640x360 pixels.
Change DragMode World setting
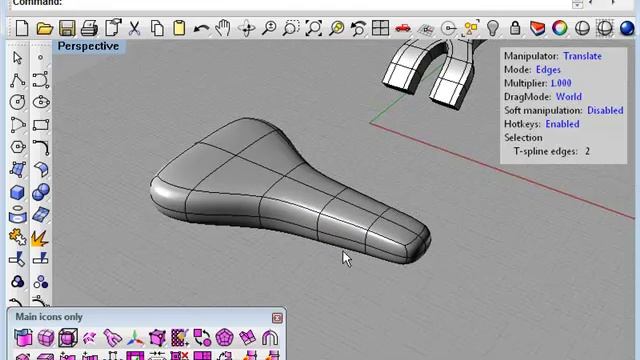coord(569,97)
